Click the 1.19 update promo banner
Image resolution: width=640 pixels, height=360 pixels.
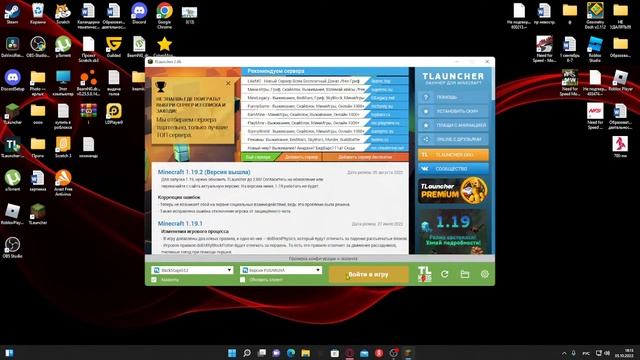453,231
